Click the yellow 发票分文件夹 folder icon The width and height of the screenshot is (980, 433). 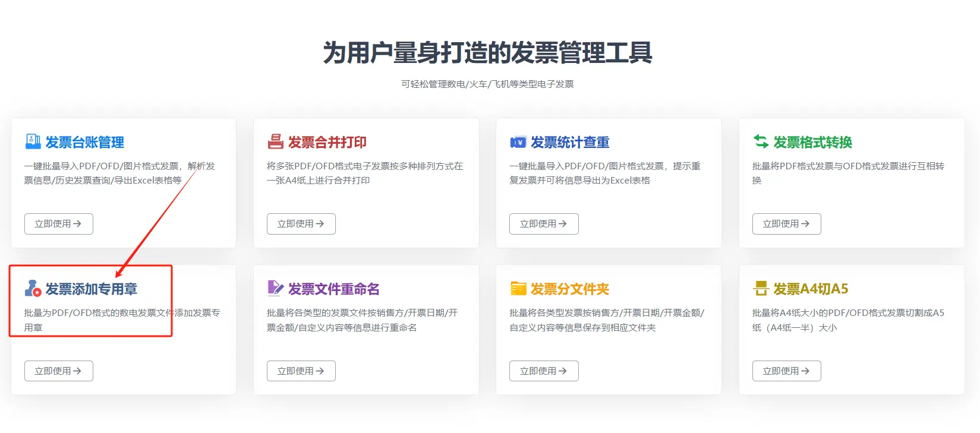518,289
